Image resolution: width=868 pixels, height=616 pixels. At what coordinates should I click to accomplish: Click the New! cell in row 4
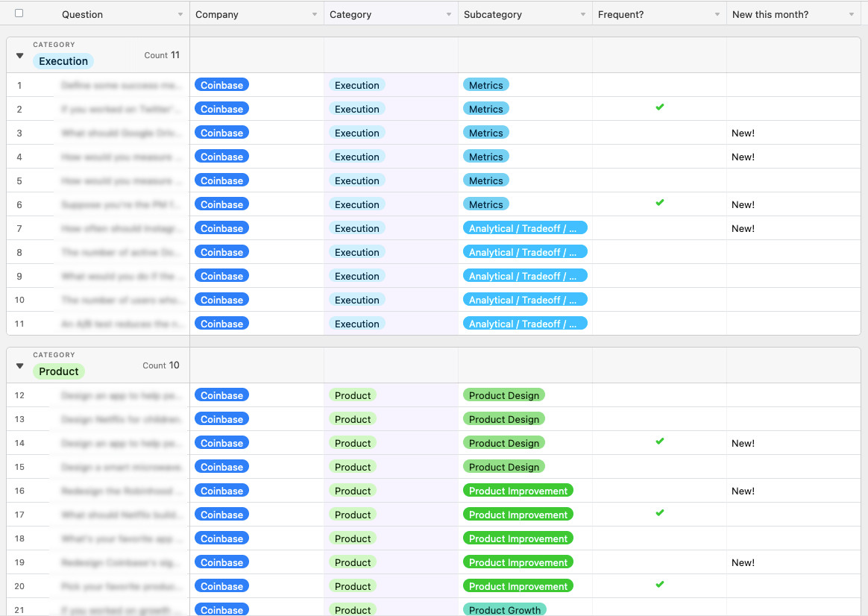pyautogui.click(x=743, y=157)
